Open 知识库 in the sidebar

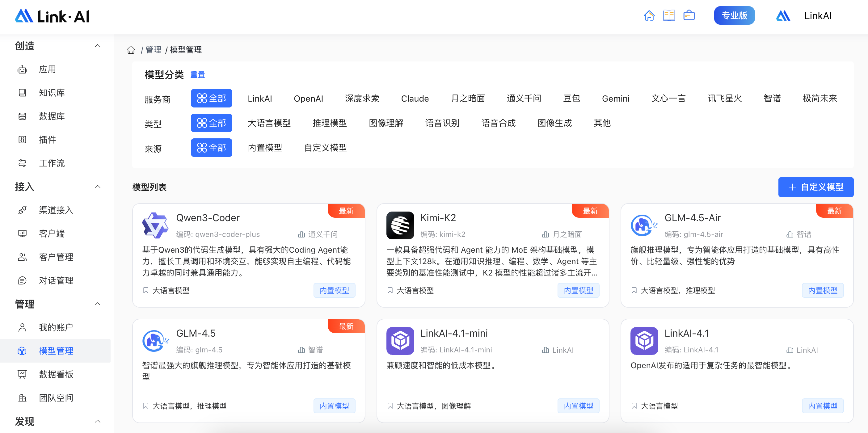point(55,93)
